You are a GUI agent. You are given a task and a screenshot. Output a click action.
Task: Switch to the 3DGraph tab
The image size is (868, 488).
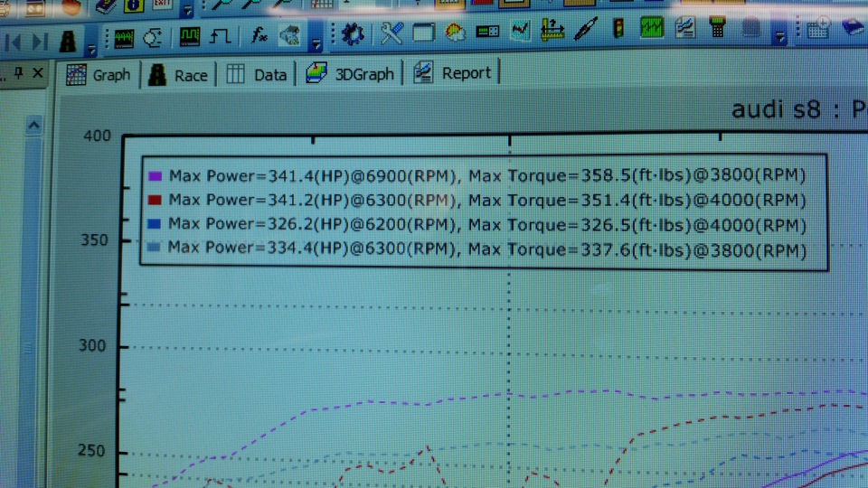[350, 73]
